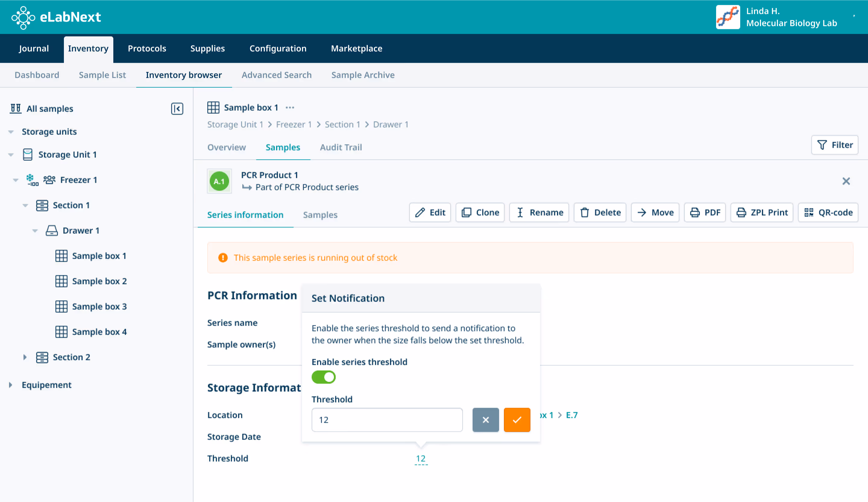The image size is (868, 502).
Task: Open the Protocols main menu
Action: coord(147,49)
